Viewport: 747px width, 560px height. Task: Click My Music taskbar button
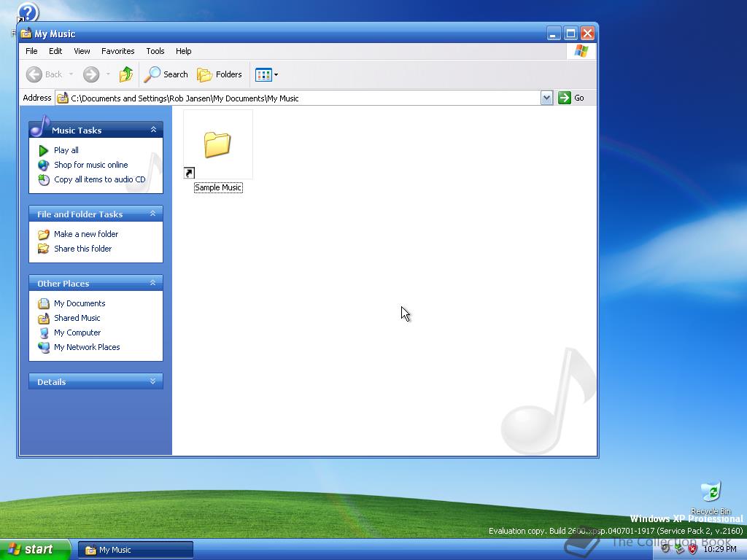point(136,550)
